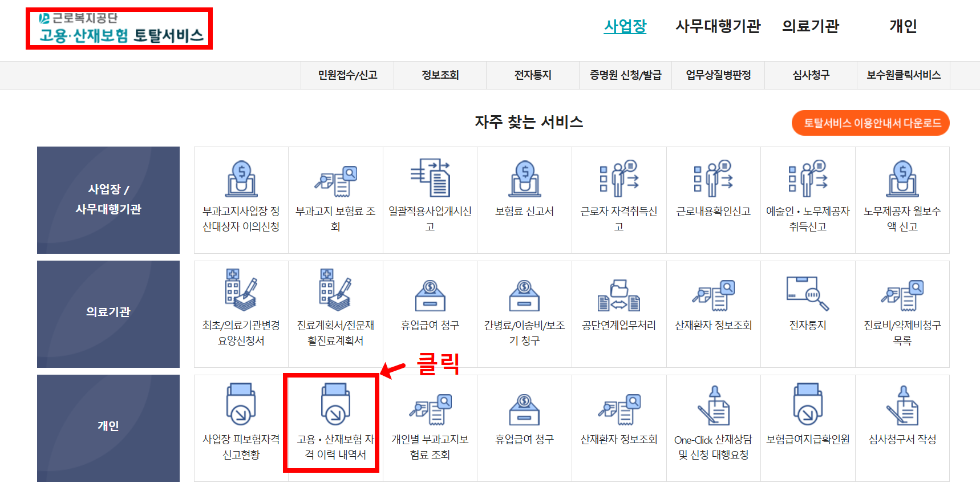Open 증명원 신청/발급 menu
Viewport: 980px width, 491px height.
(626, 75)
